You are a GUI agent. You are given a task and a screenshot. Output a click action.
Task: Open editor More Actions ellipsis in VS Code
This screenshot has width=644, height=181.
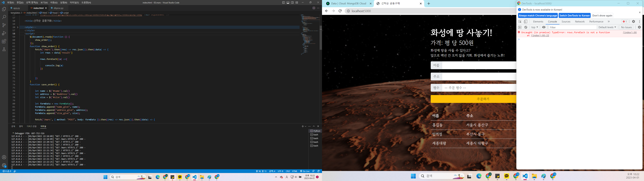point(318,8)
